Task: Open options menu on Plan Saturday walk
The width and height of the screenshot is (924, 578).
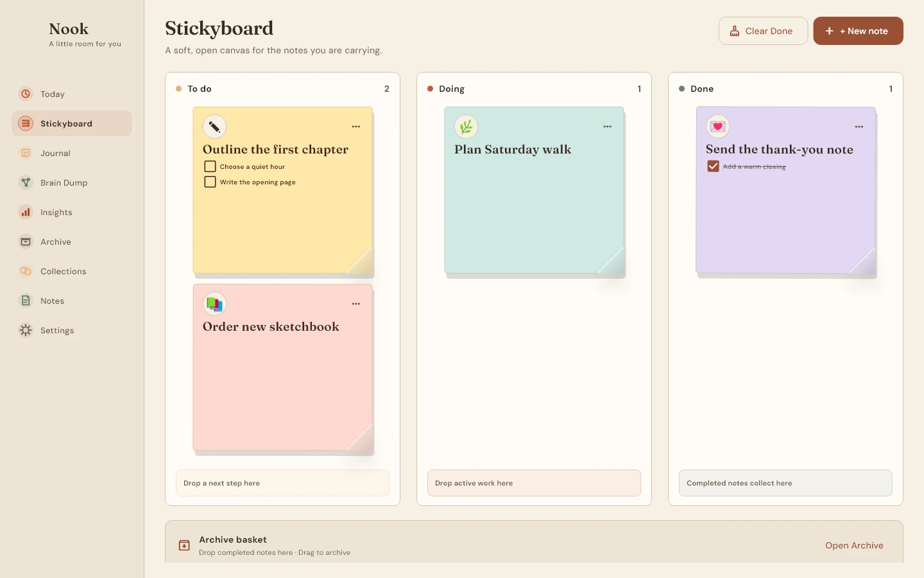Action: [x=608, y=127]
